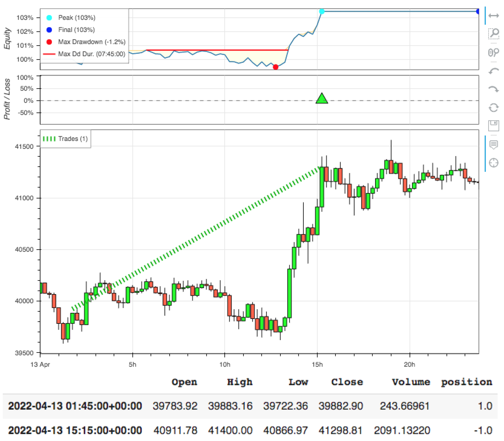Viewport: 504px width, 441px height.
Task: Click the green profit triangle marker
Action: pyautogui.click(x=321, y=99)
